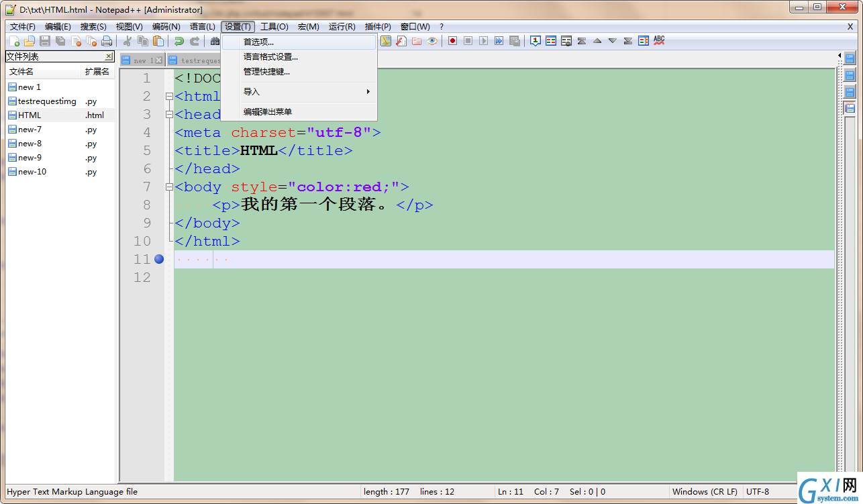Open the 插件(P) menu

(378, 27)
